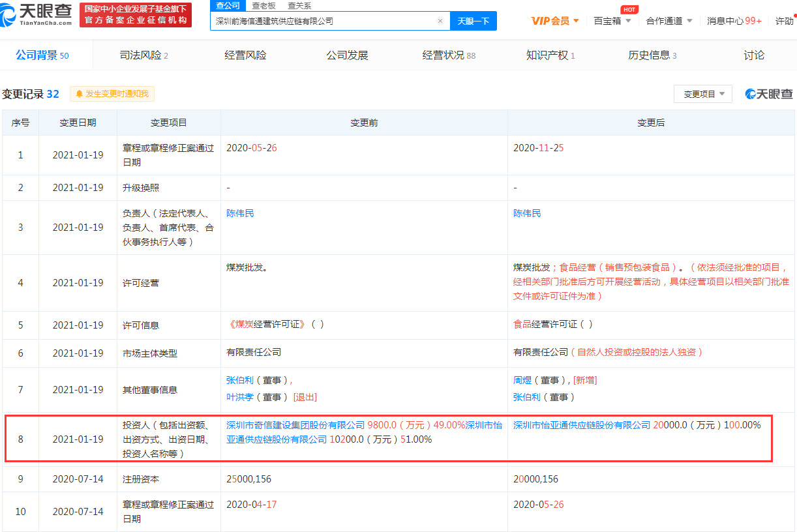Switch to the 知识产权 tab

[550, 55]
